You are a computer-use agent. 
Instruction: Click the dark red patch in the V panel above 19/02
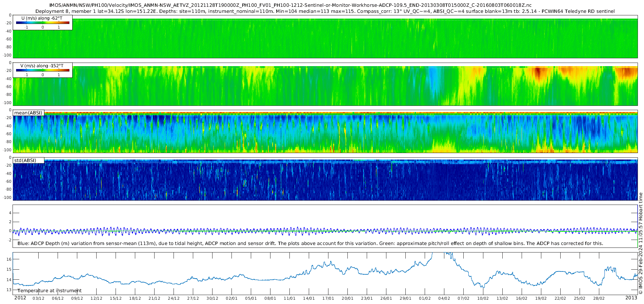[538, 73]
